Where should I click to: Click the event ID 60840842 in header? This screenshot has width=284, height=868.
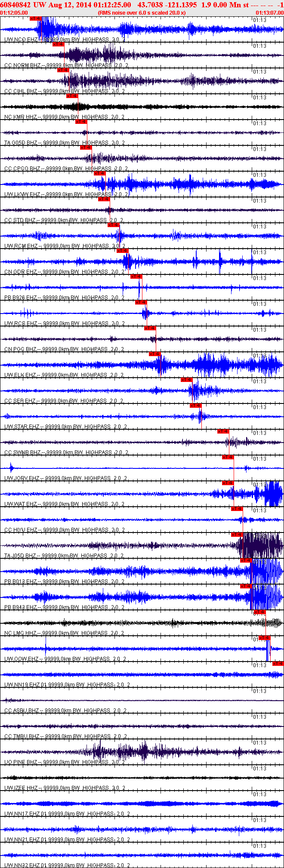pyautogui.click(x=15, y=4)
